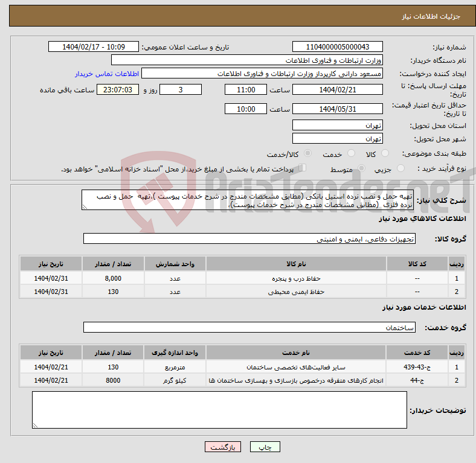Click date 1404/02/31 in حفاظ درب و پنجره row
The image size is (476, 463).
tap(51, 278)
